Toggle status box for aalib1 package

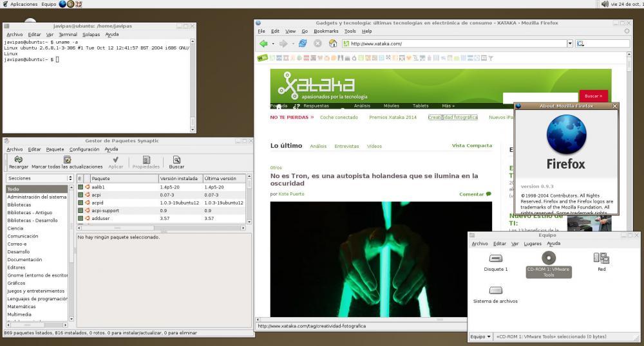pyautogui.click(x=80, y=187)
